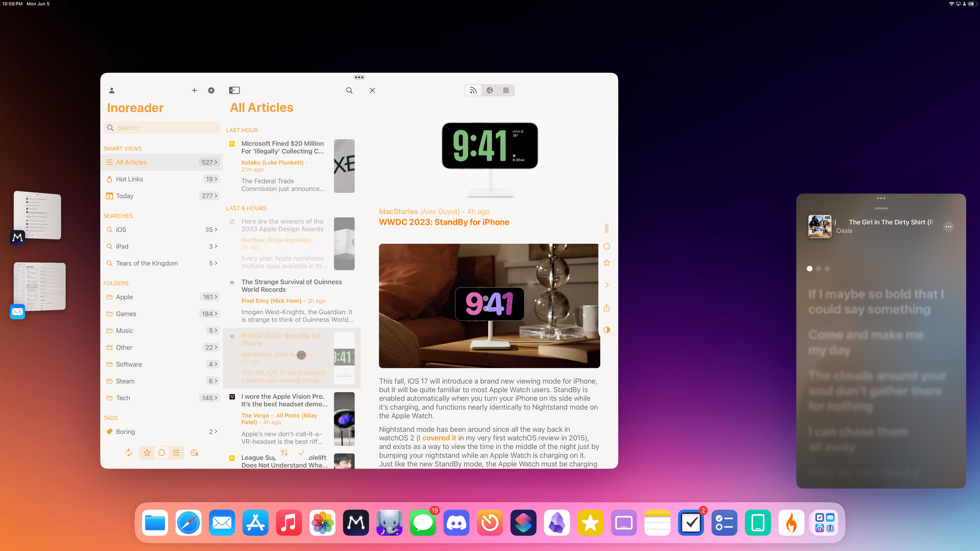Click the StandBy bedside hero image
The height and width of the screenshot is (551, 980).
pos(489,306)
